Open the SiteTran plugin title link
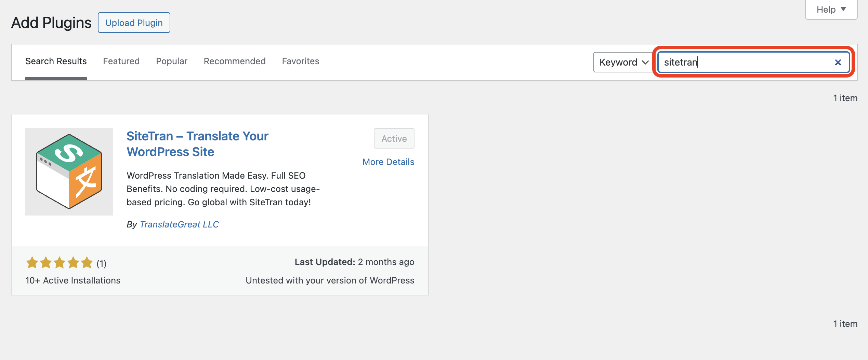The height and width of the screenshot is (360, 868). click(197, 144)
